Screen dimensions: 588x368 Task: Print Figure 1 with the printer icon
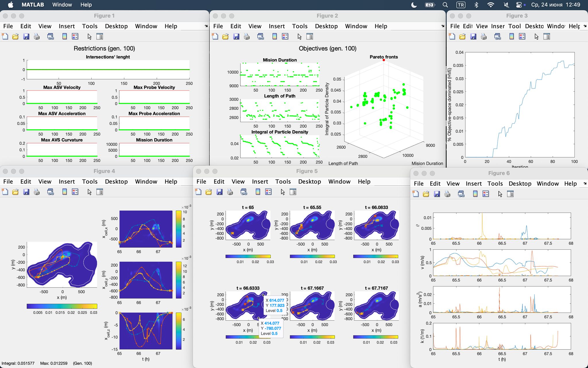[x=37, y=36]
